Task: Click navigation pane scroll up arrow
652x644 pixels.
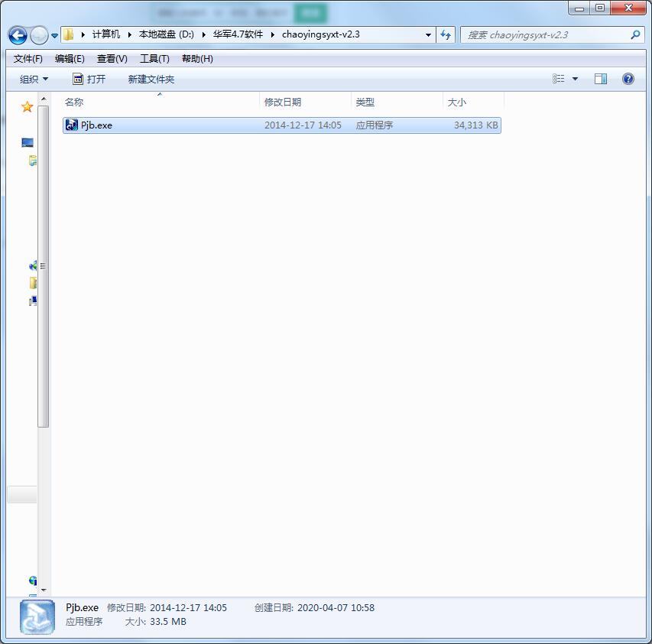Action: tap(44, 99)
